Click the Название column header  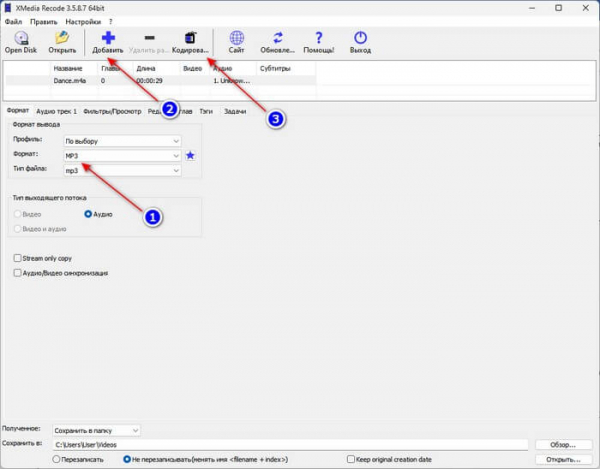pyautogui.click(x=74, y=68)
